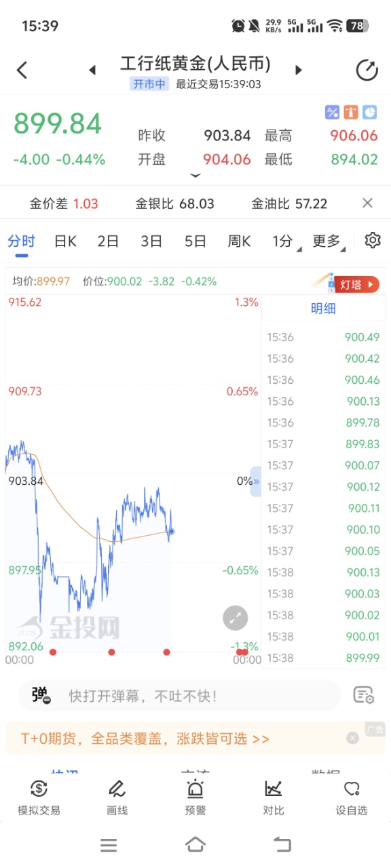Screen dimensions: 391x868
Task: Select the 900.12 detail row
Action: tap(323, 487)
